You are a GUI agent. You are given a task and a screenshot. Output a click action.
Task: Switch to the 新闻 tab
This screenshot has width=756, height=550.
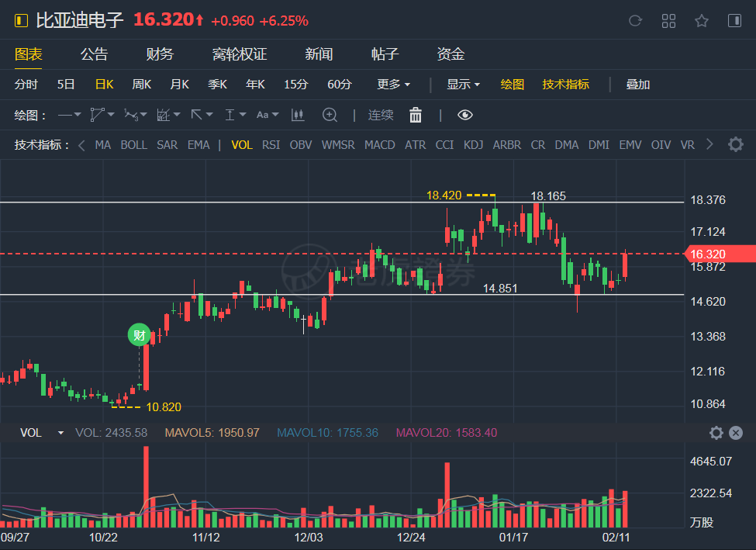pos(319,54)
